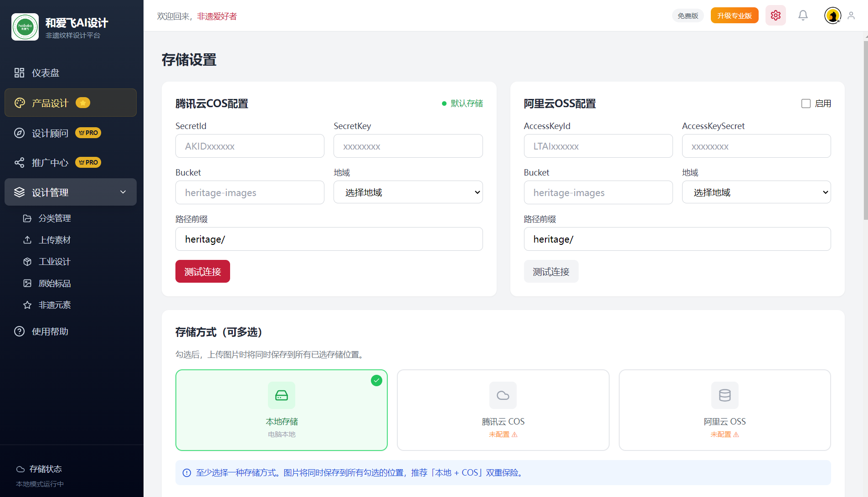Click the product design palette icon
This screenshot has width=868, height=497.
coord(20,103)
